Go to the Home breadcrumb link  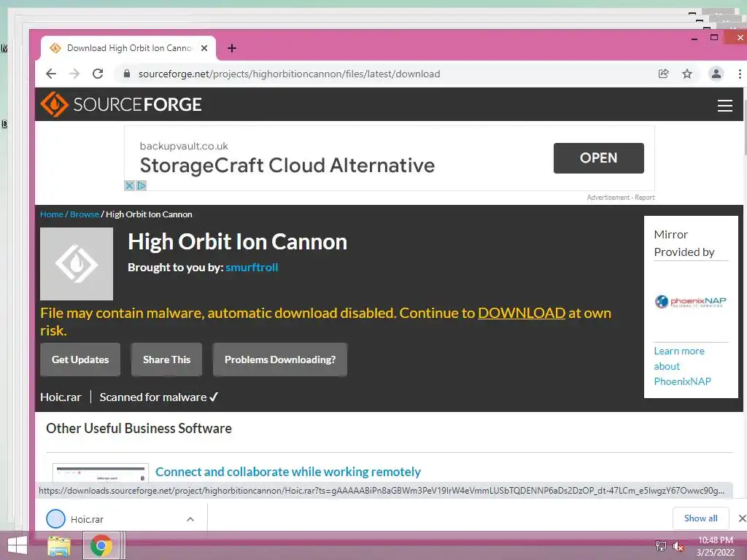pyautogui.click(x=52, y=214)
